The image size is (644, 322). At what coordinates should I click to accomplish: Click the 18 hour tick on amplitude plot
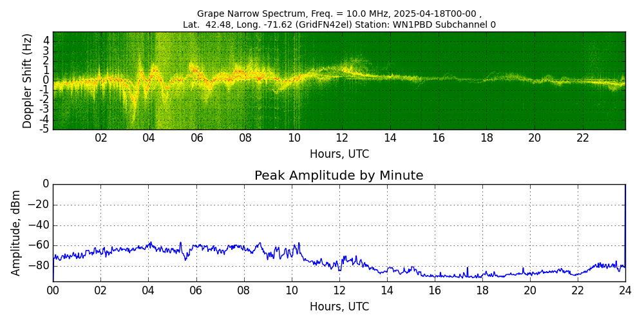[x=482, y=290]
